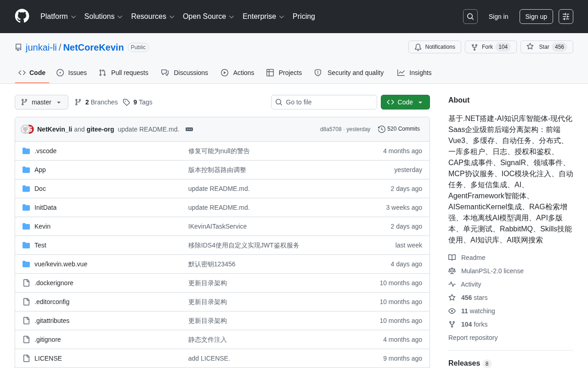This screenshot has width=588, height=368.
Task: Click the App folder icon
Action: coord(26,170)
